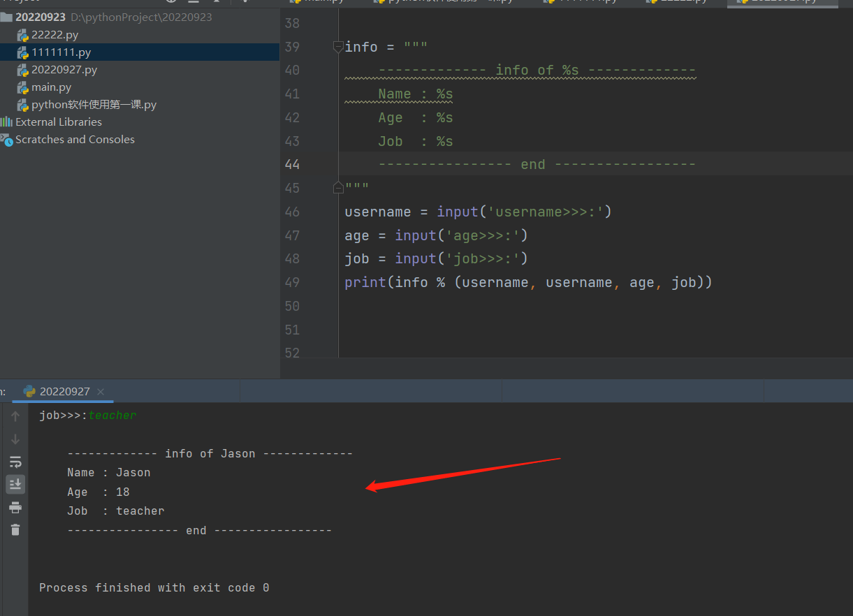Click the 'Name : %s' line in editor

[x=416, y=94]
